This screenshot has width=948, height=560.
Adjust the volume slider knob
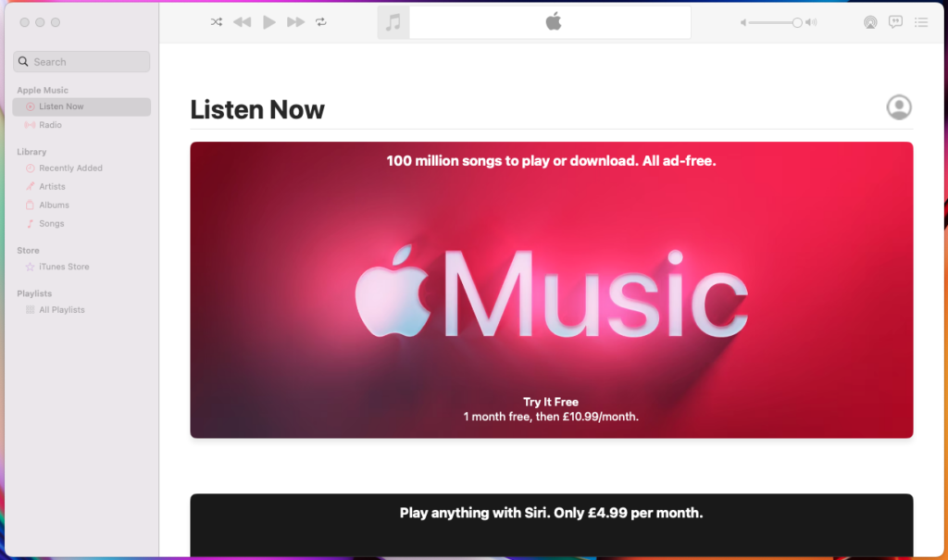coord(797,22)
